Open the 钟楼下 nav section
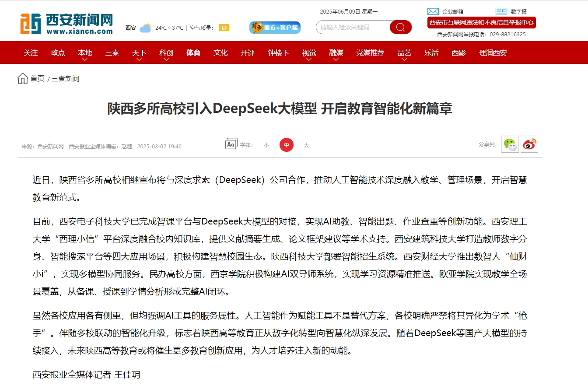588x389 pixels. click(278, 53)
